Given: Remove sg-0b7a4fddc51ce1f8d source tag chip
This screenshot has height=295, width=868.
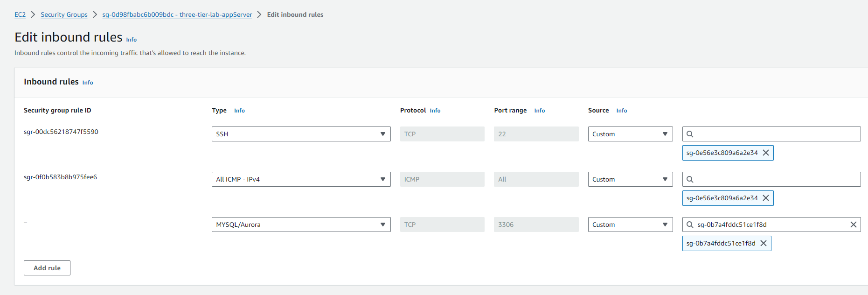Looking at the screenshot, I should 763,243.
